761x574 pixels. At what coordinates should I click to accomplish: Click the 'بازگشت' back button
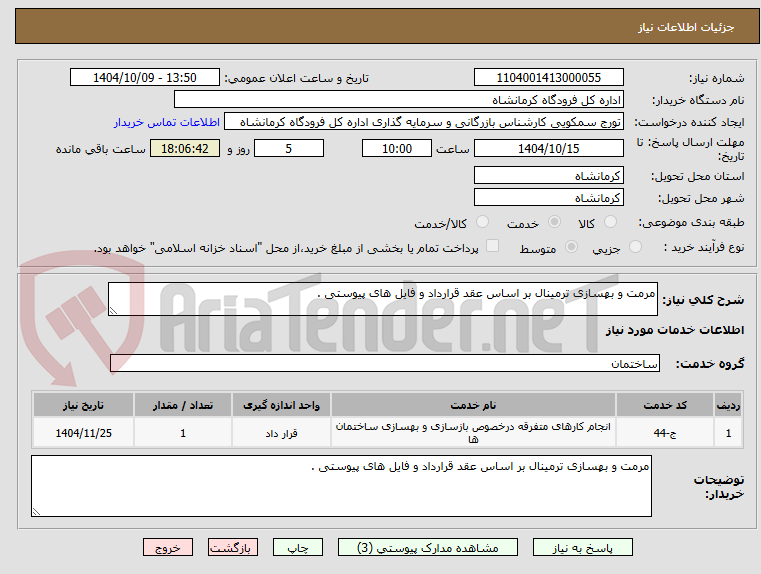(x=232, y=547)
